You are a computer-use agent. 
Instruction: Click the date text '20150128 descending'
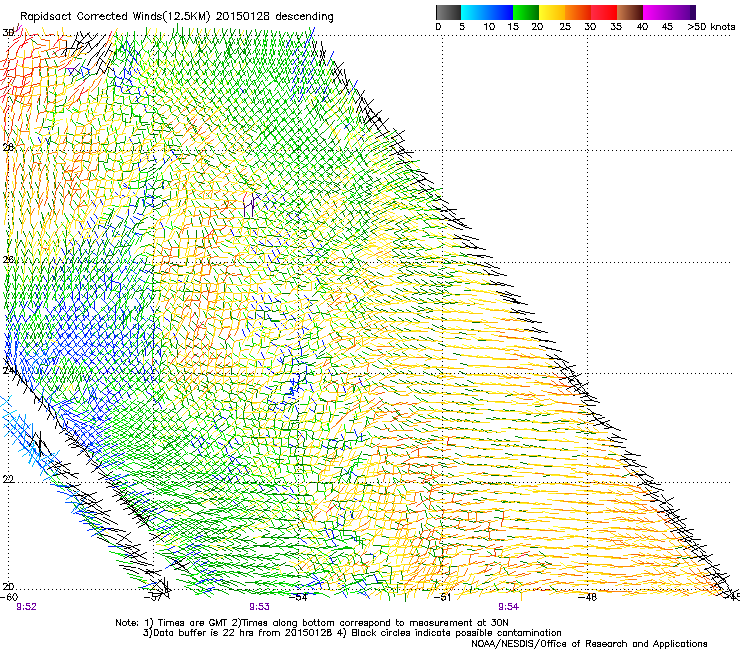point(275,17)
